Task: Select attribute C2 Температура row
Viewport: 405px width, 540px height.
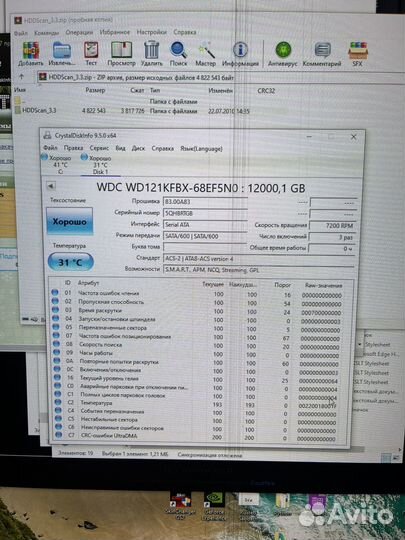Action: pos(197,404)
